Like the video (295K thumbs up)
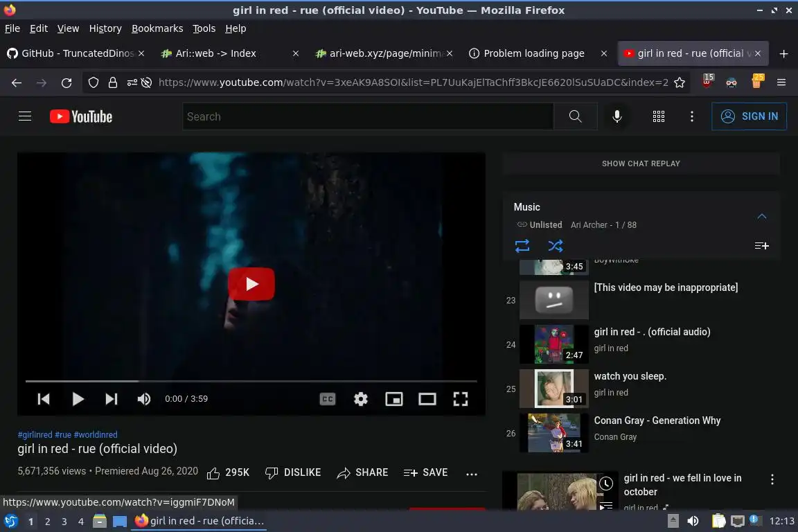The height and width of the screenshot is (532, 798). [x=228, y=473]
